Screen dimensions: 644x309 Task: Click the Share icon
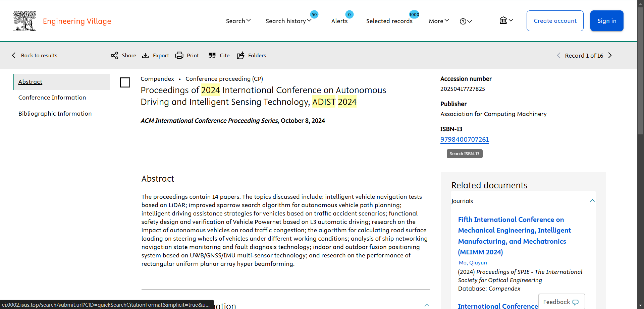pos(115,55)
